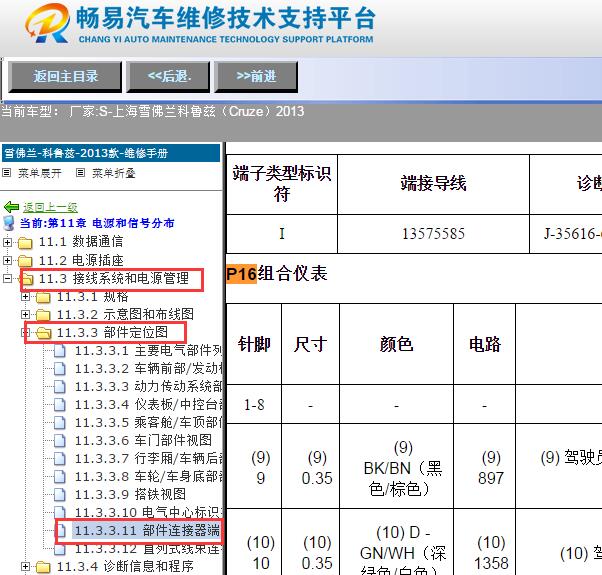The image size is (602, 575).
Task: Go forward with >>前进 button
Action: coord(256,76)
